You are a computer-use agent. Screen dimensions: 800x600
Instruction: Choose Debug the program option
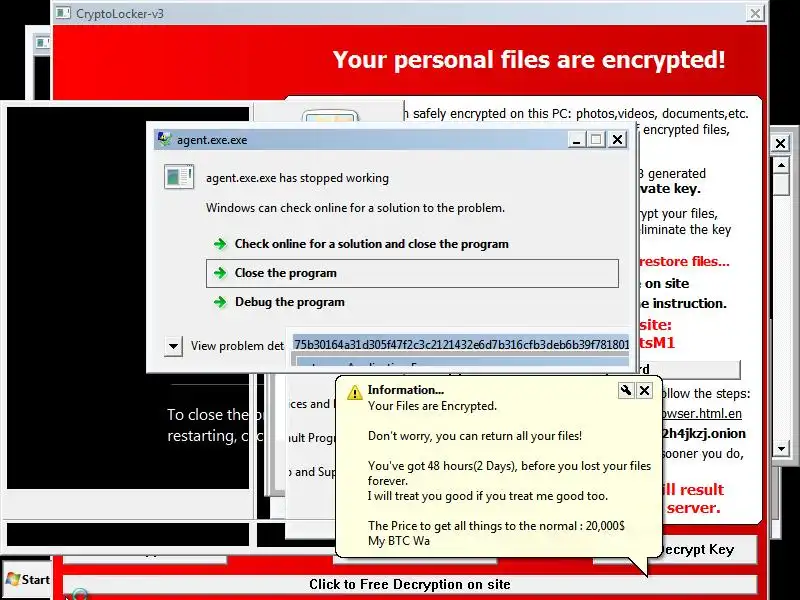point(290,302)
